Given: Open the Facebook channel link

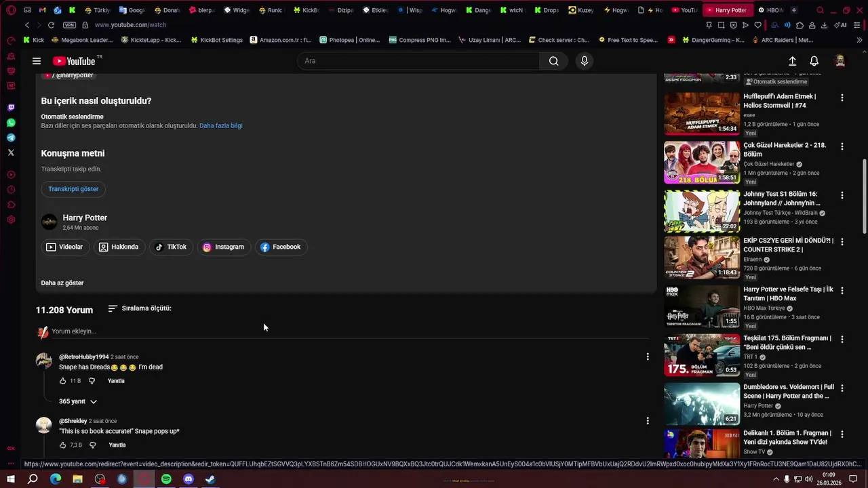Looking at the screenshot, I should [x=281, y=247].
